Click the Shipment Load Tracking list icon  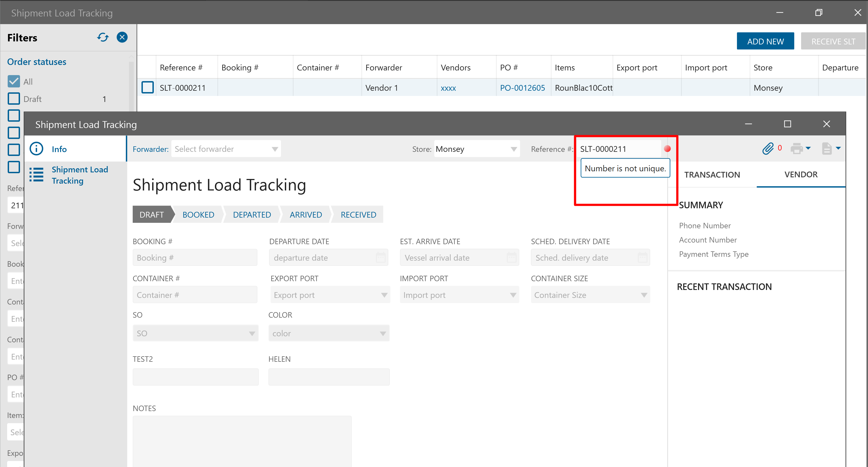pyautogui.click(x=36, y=175)
